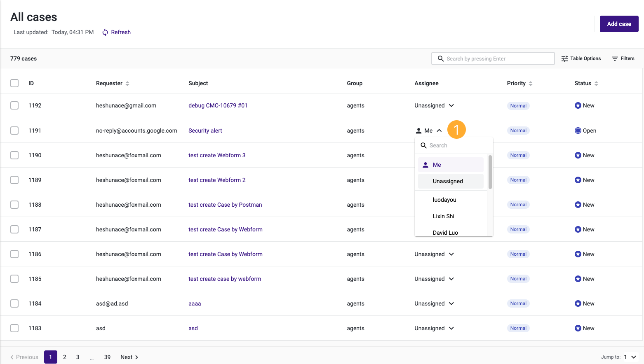Click the Previous page button
The height and width of the screenshot is (364, 644).
(24, 357)
